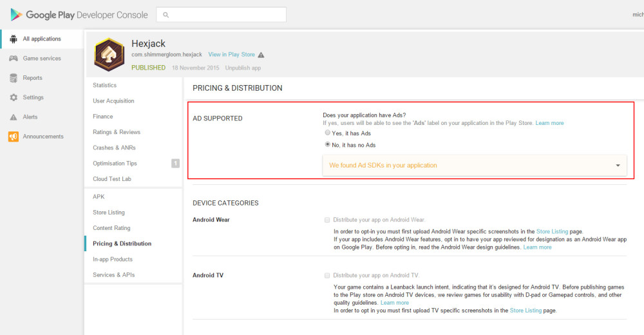Viewport: 644px width, 335px height.
Task: Click the warning triangle icon for Alerts
Action: tap(14, 117)
